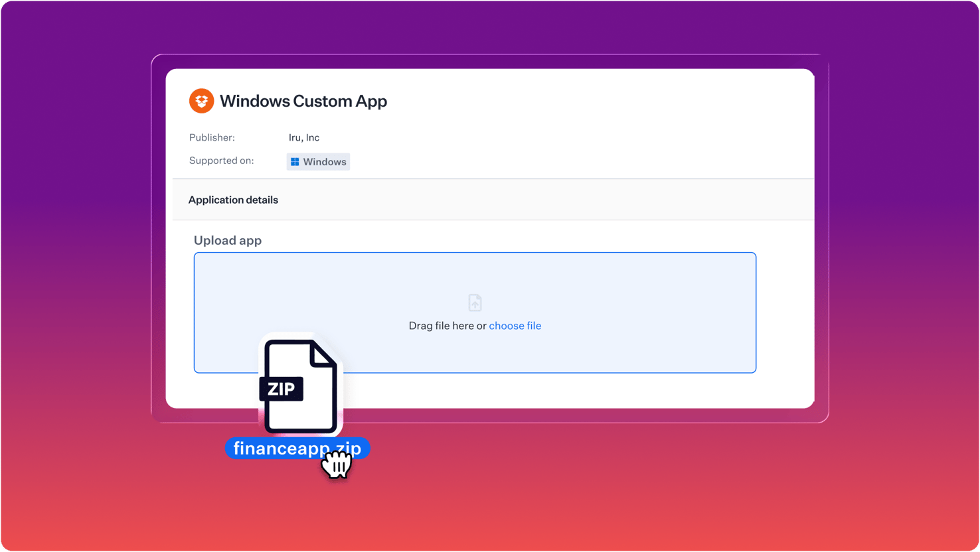Image resolution: width=980 pixels, height=552 pixels.
Task: Open the Windows supported platform badge
Action: pos(318,161)
